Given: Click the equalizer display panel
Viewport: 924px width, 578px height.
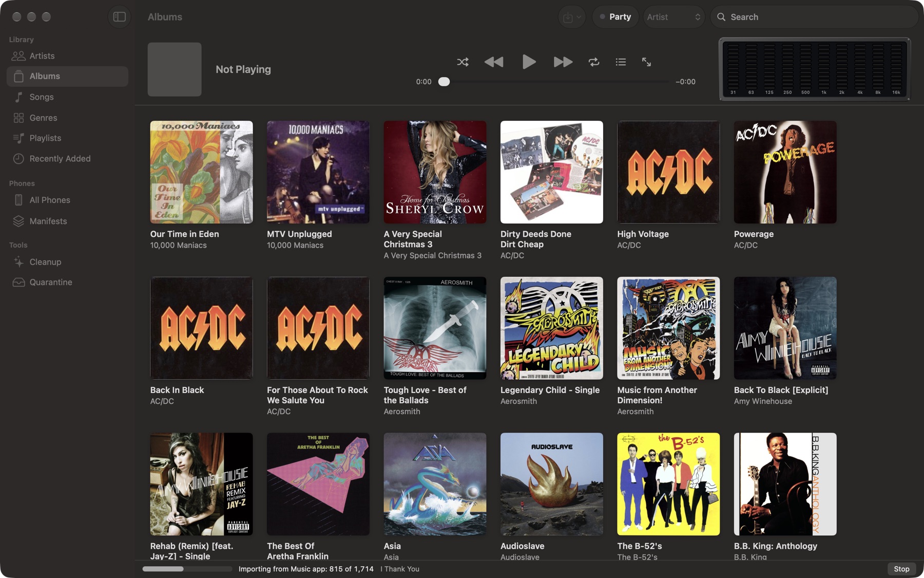Looking at the screenshot, I should coord(814,69).
